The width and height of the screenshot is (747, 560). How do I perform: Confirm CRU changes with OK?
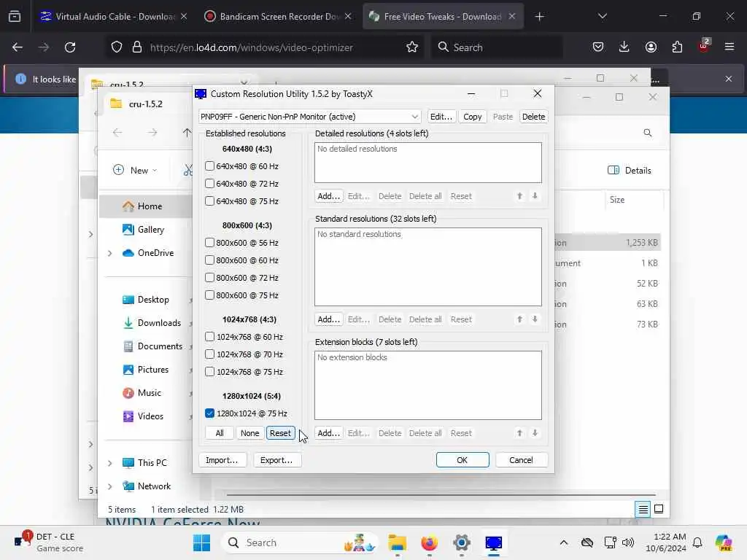[462, 461]
